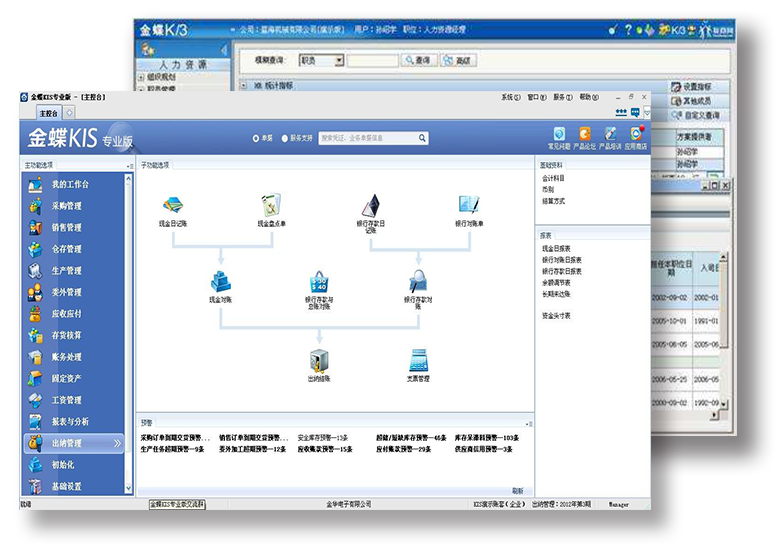Click 自定义查询 in K/3 window
Image resolution: width=783 pixels, height=548 pixels.
[695, 115]
